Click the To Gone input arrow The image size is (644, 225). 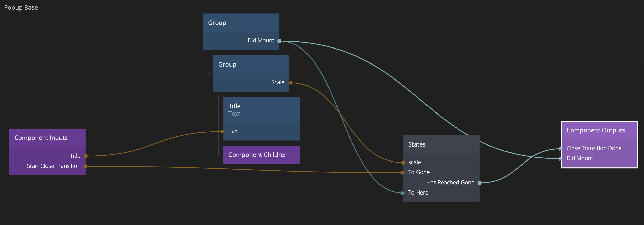403,173
